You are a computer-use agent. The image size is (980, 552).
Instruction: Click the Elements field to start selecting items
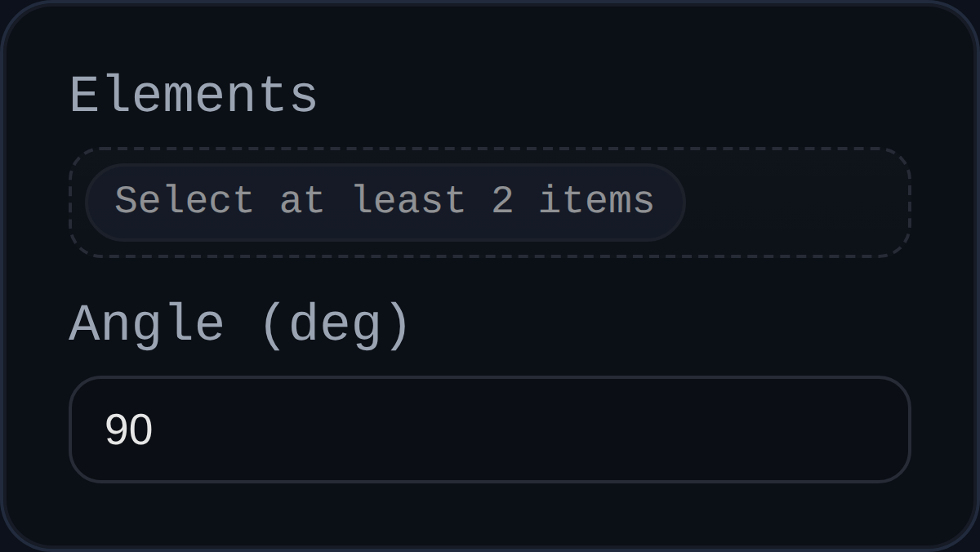[490, 203]
